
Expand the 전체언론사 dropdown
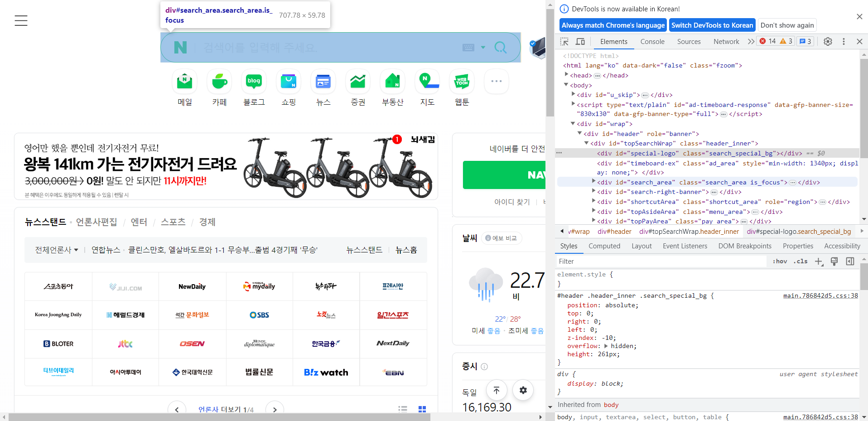point(57,250)
